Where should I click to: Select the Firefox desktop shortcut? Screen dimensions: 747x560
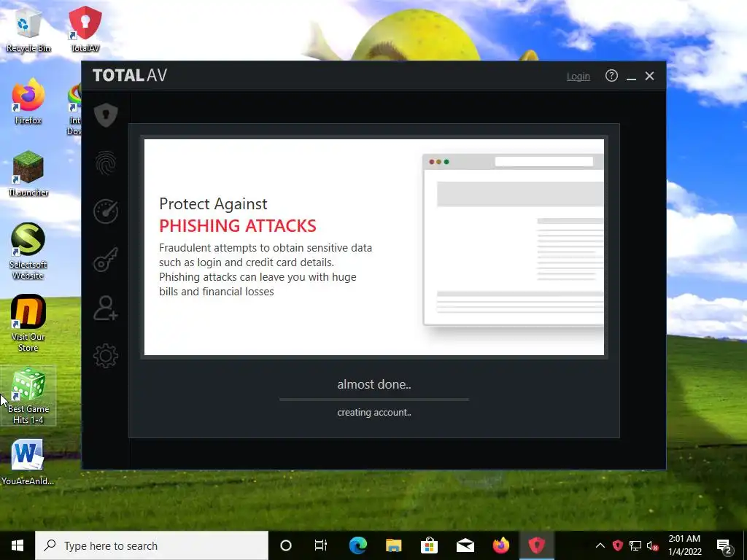point(28,101)
